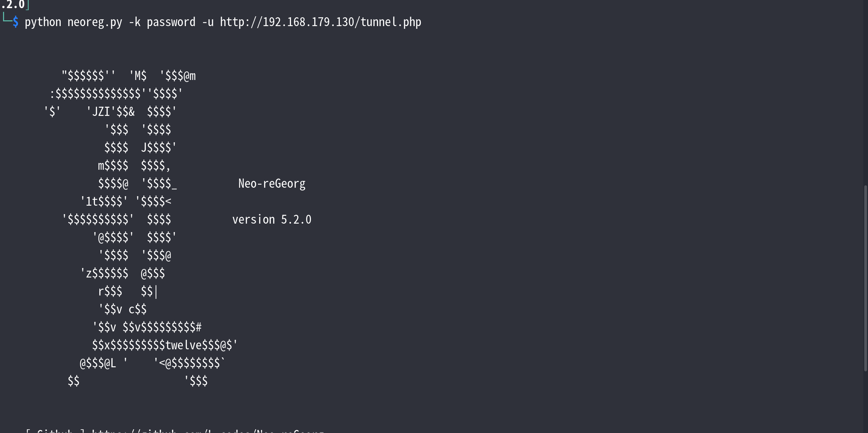This screenshot has width=868, height=433.
Task: Click the "-u" flag before the URL
Action: pyautogui.click(x=208, y=22)
